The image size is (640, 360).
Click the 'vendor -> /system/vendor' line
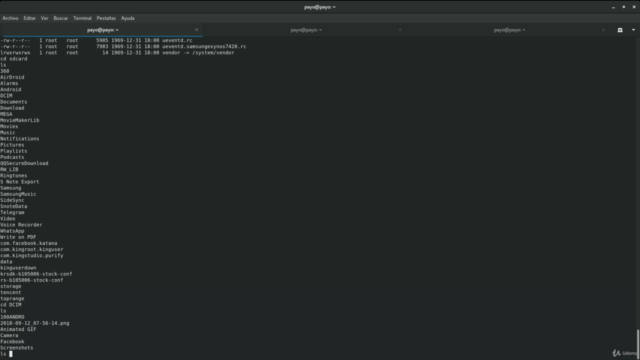point(117,53)
